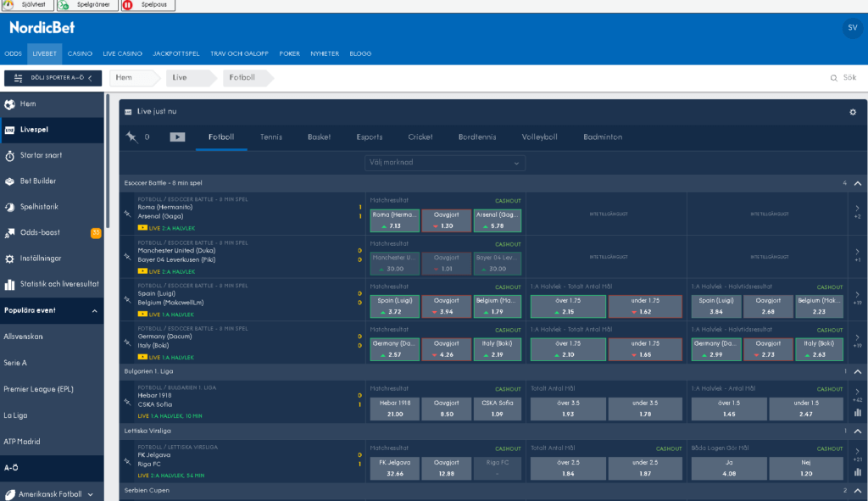This screenshot has height=501, width=868.
Task: Bet on CSKA Sofia at 1.09
Action: [497, 409]
